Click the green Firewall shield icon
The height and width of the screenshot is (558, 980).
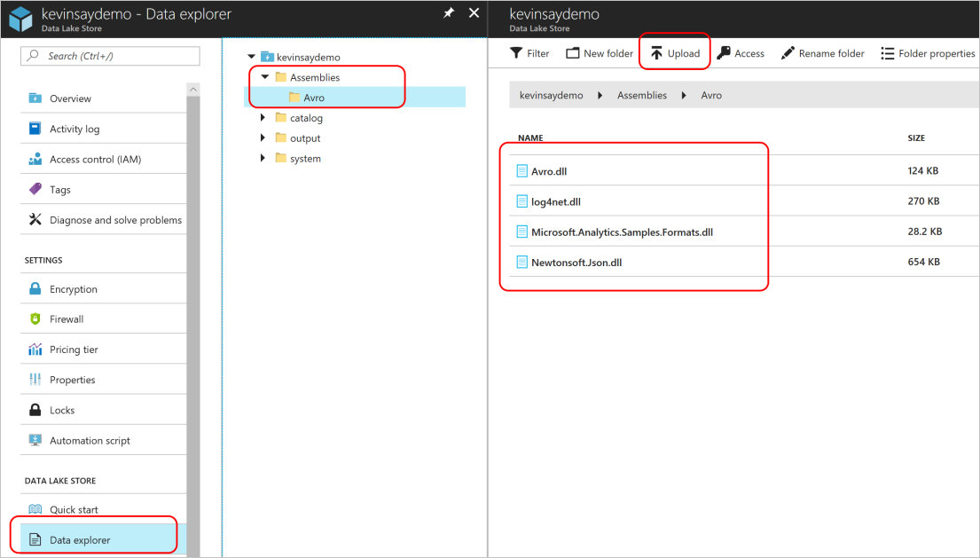click(x=35, y=318)
